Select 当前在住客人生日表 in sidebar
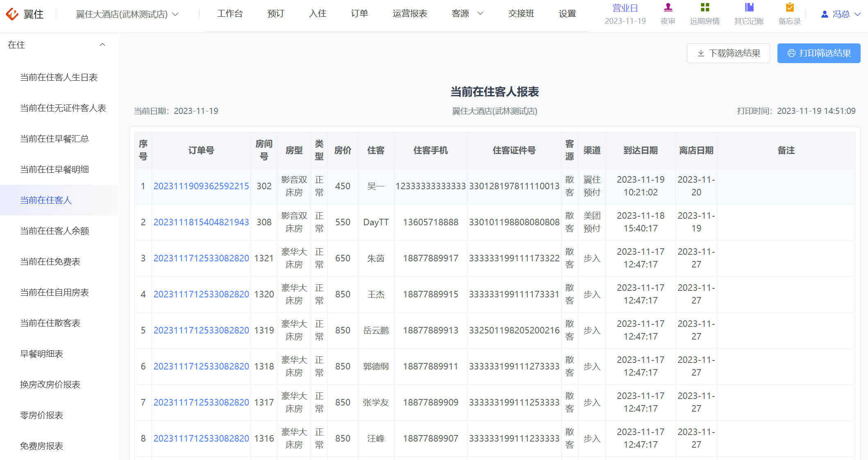 click(59, 77)
